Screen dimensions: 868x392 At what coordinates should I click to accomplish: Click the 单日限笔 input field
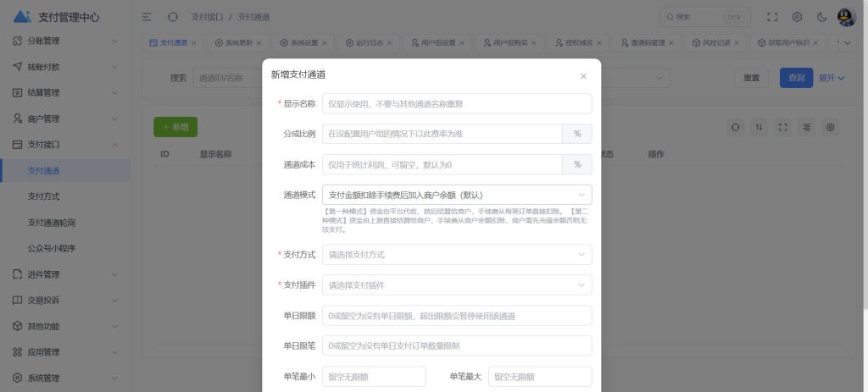(457, 346)
